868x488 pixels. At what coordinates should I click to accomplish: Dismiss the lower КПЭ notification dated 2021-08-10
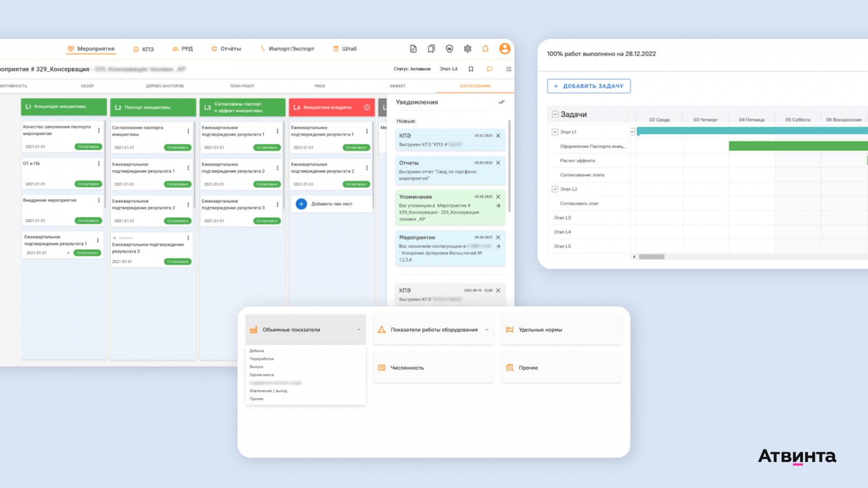click(499, 291)
